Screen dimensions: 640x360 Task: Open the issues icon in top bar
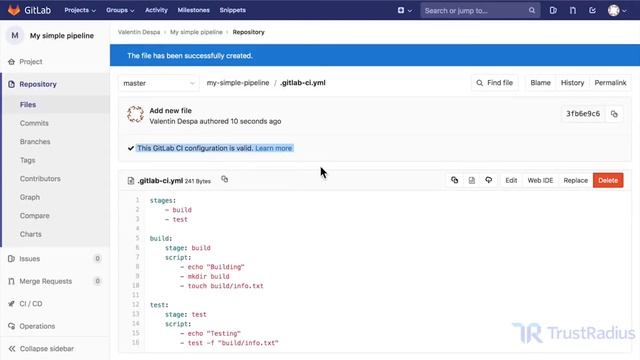click(x=553, y=10)
